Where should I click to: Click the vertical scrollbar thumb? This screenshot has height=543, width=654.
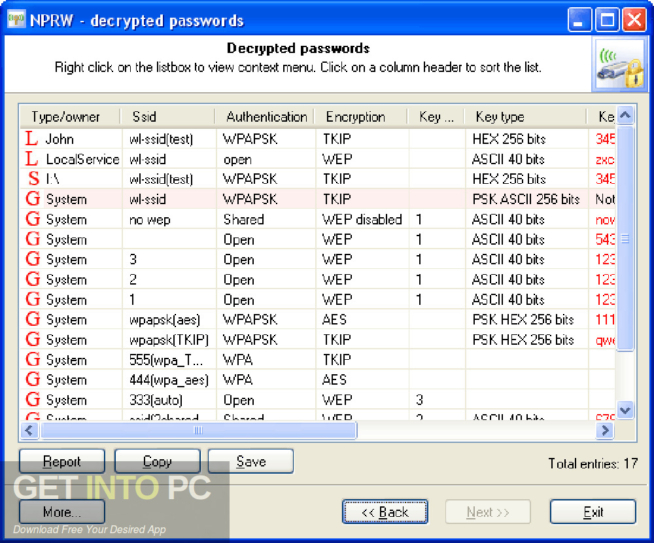[x=625, y=238]
